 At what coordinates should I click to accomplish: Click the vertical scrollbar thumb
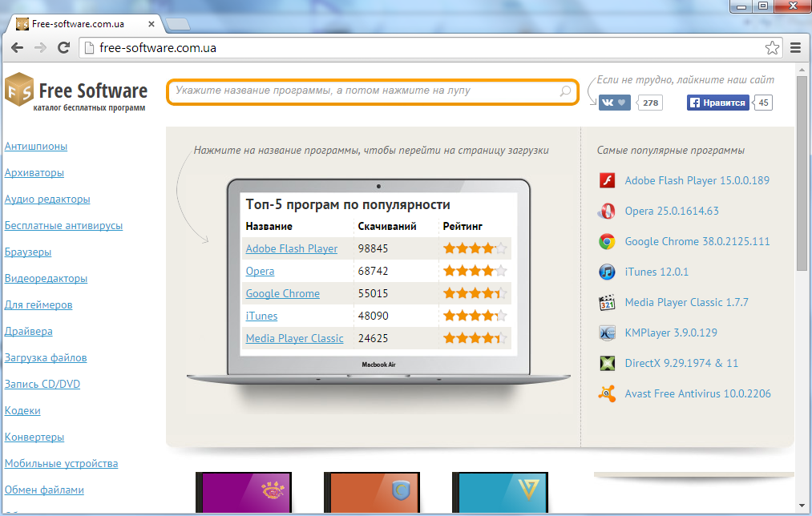(802, 173)
